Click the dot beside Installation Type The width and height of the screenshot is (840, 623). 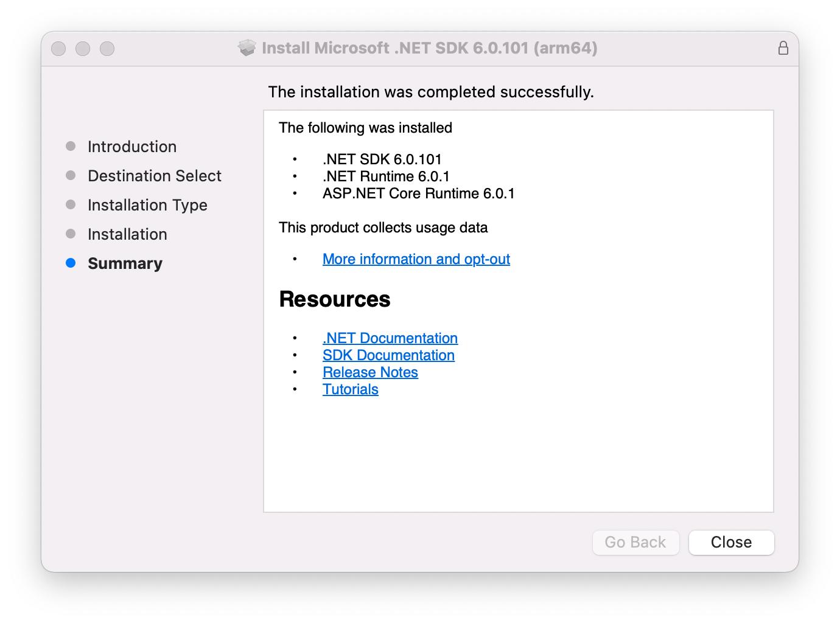tap(69, 204)
